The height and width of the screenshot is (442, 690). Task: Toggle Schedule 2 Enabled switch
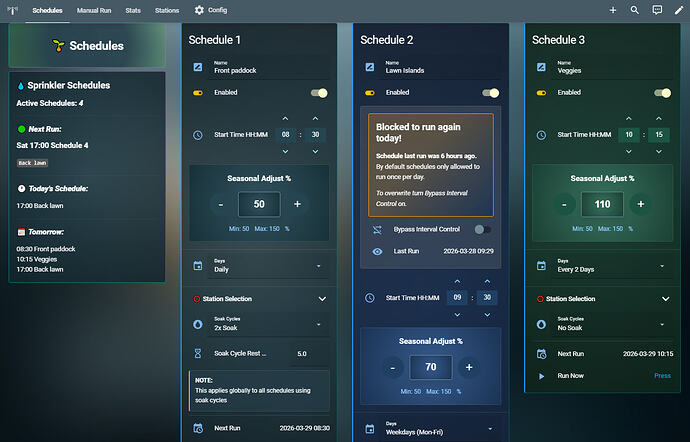coord(491,93)
